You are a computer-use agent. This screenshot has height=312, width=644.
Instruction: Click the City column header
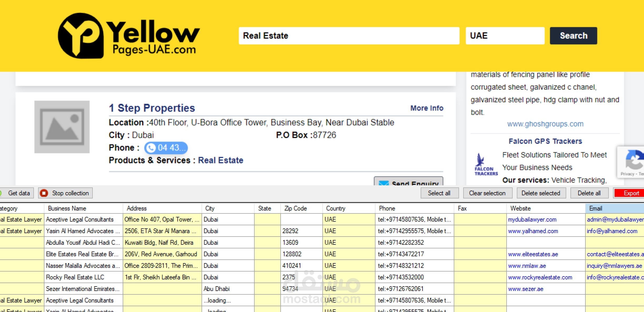pyautogui.click(x=228, y=208)
